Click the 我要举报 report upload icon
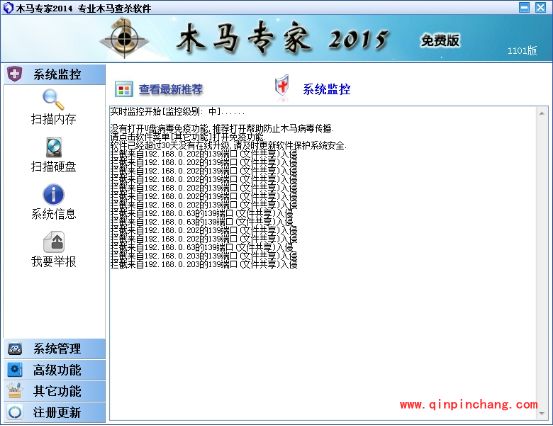The width and height of the screenshot is (553, 426). [54, 242]
